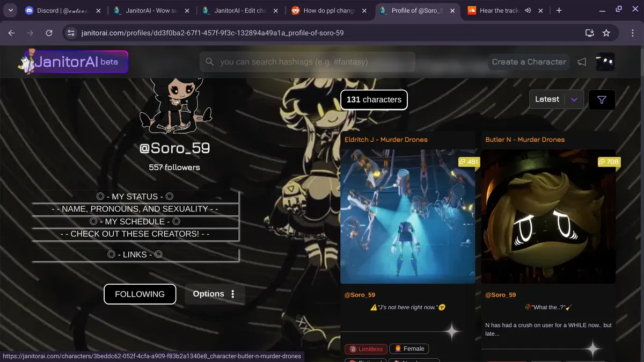Image resolution: width=644 pixels, height=362 pixels.
Task: Switch to the Reddit How do ppl change tab
Action: tap(329, 10)
